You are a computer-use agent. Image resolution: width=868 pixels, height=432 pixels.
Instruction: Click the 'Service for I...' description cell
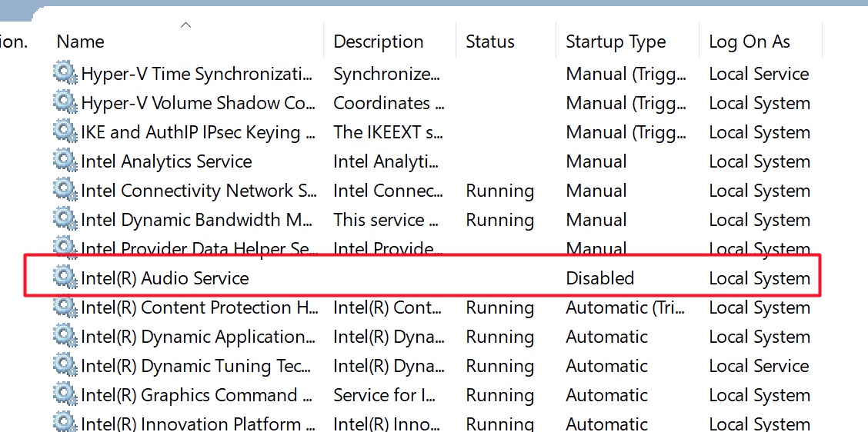[386, 396]
